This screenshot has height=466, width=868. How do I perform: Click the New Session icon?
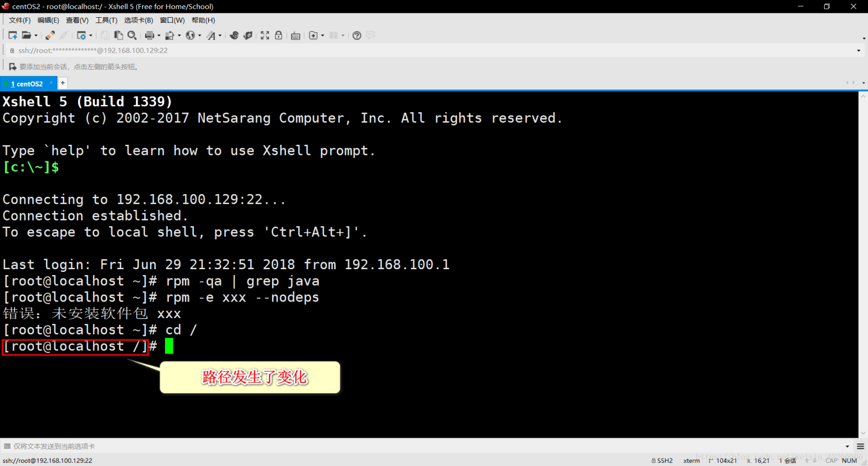[12, 35]
